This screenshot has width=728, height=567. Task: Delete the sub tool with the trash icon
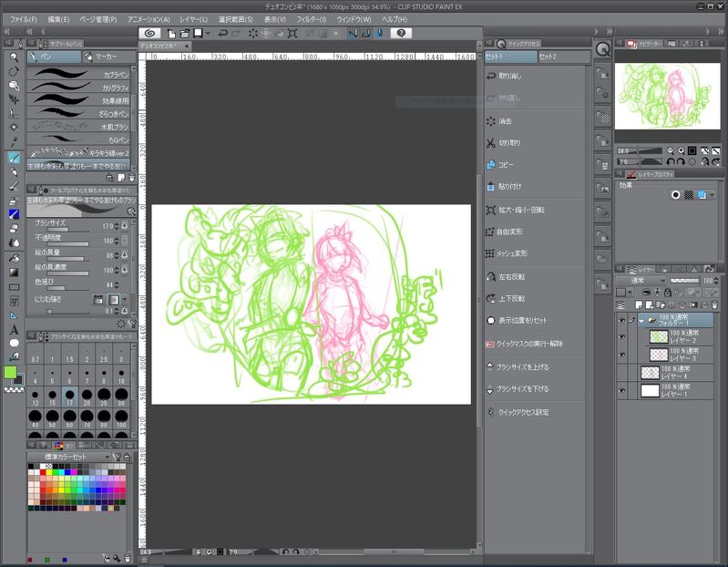click(x=131, y=178)
